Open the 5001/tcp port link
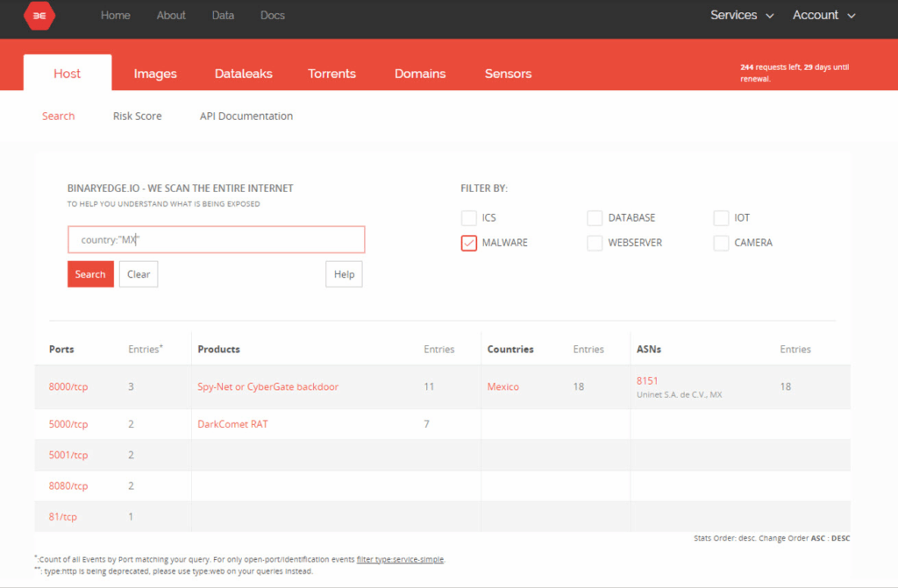898x588 pixels. [x=68, y=455]
